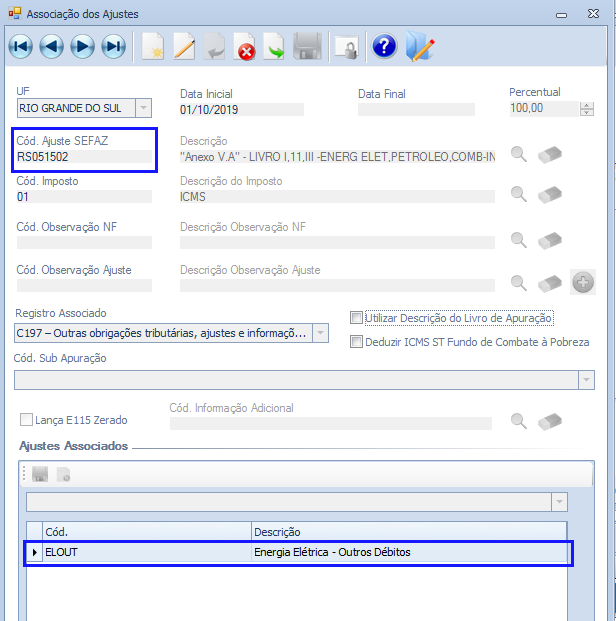Screen dimensions: 616x621
Task: Click Cód. Ajuste SEFAZ field RS051502
Action: 84,157
